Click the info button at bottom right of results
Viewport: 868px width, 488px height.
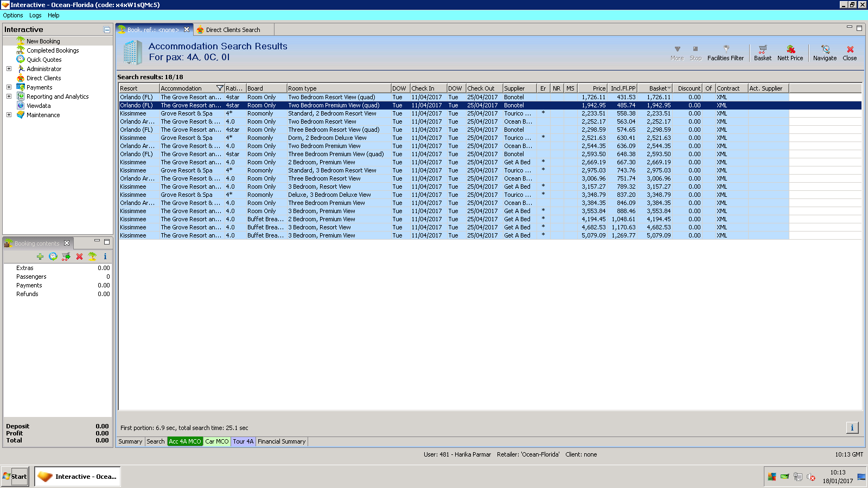pos(852,428)
